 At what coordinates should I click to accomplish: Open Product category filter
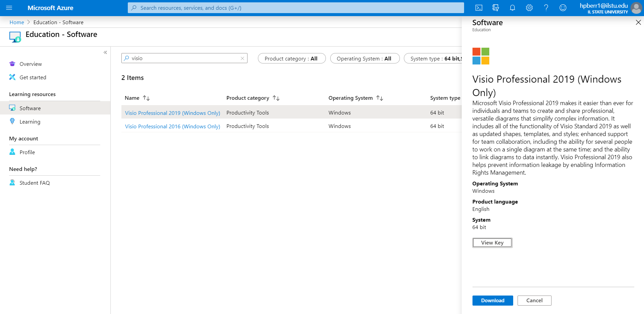292,58
